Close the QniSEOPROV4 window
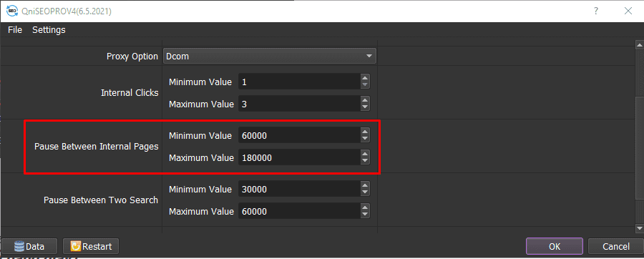The width and height of the screenshot is (644, 259). point(628,11)
